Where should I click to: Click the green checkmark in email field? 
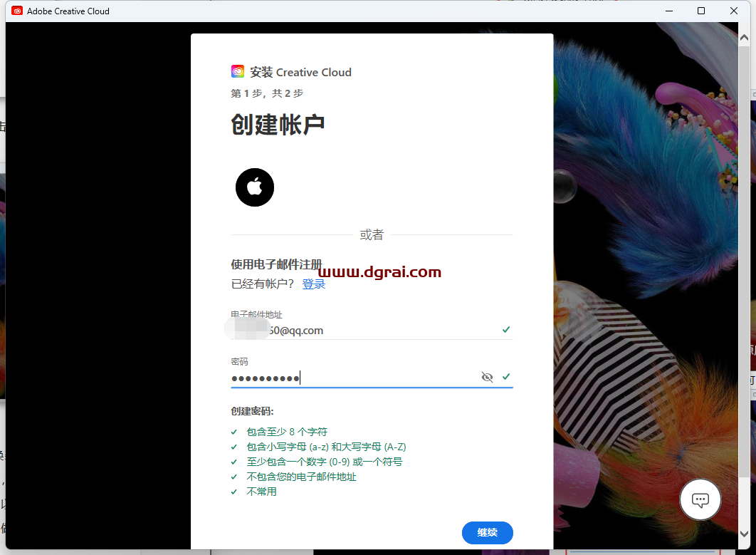[506, 330]
